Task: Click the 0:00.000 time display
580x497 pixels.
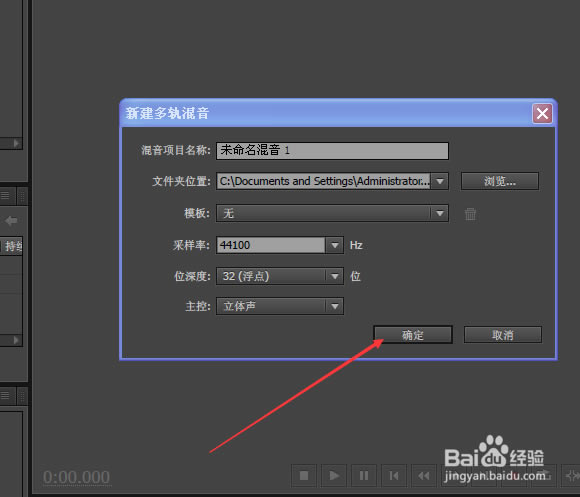Action: tap(77, 477)
